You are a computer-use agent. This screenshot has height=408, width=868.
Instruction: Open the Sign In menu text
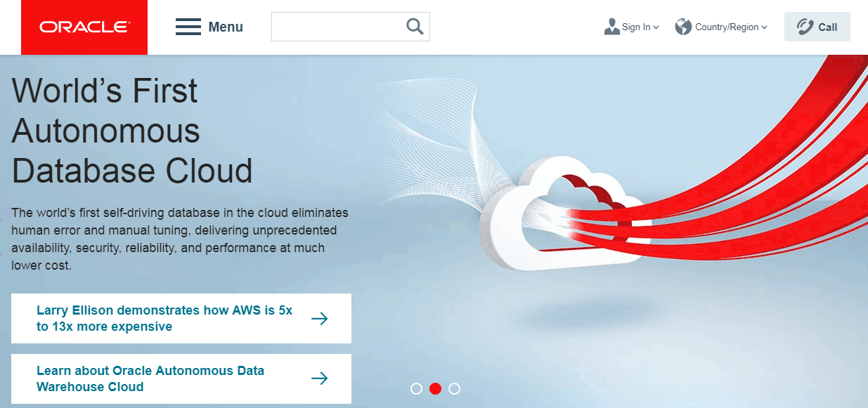[636, 27]
